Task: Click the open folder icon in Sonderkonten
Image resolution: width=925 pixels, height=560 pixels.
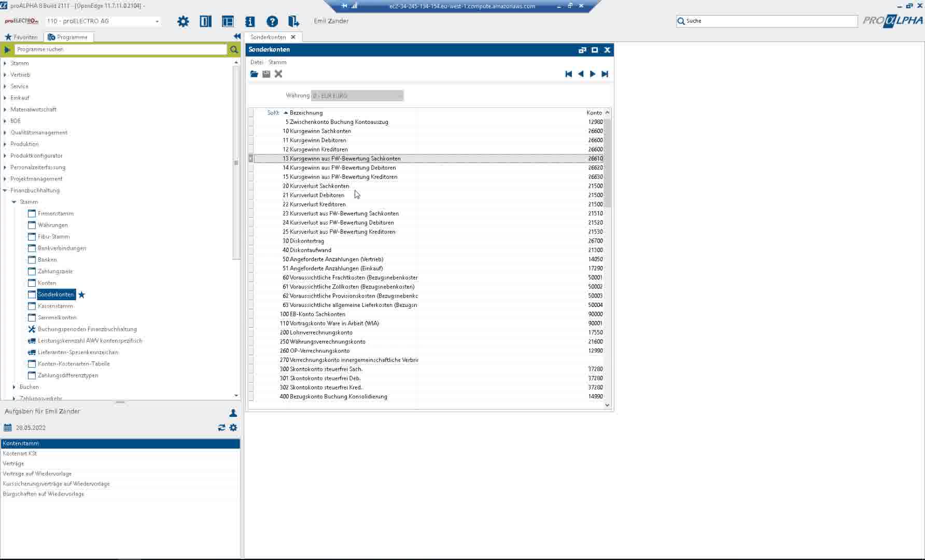Action: 254,74
